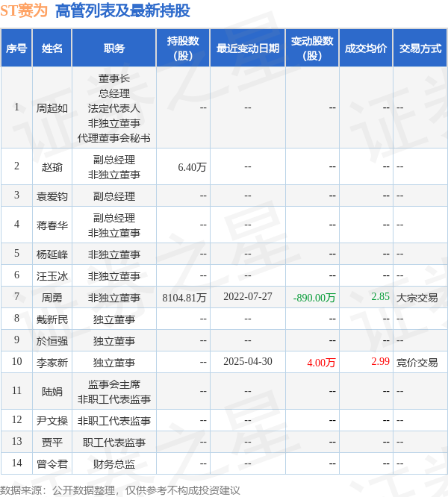Click '代理董事会秘书' in row 1
The height and width of the screenshot is (497, 448).
[x=114, y=138]
